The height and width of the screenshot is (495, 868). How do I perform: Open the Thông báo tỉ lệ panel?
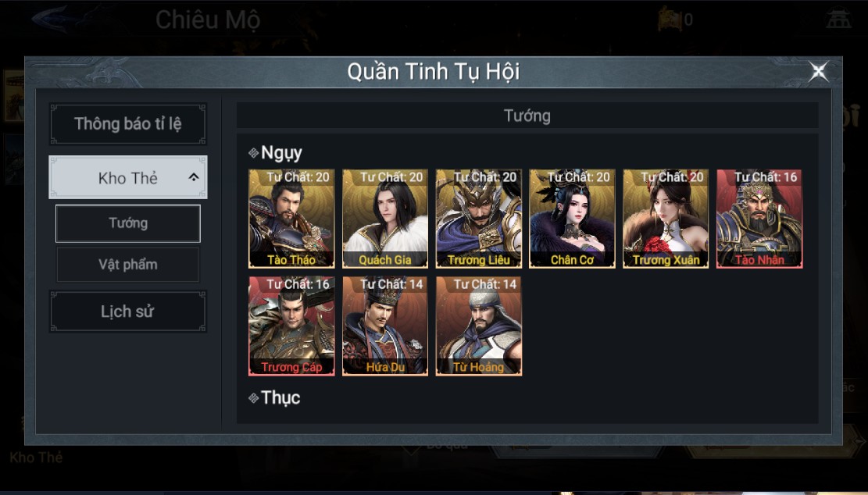pyautogui.click(x=128, y=124)
